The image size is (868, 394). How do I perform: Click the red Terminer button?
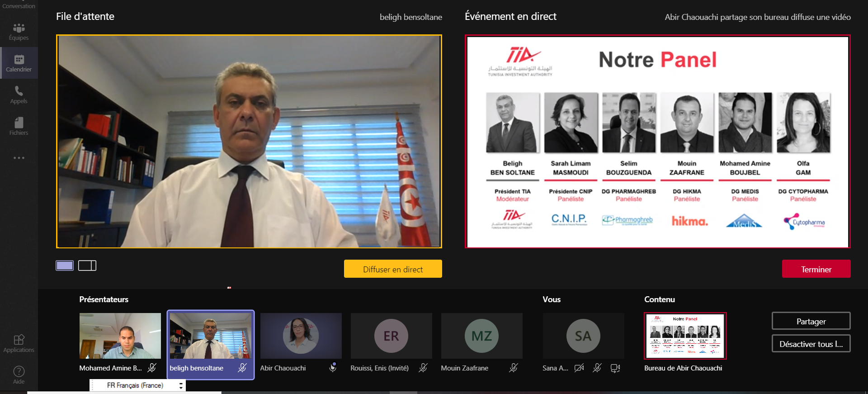816,269
